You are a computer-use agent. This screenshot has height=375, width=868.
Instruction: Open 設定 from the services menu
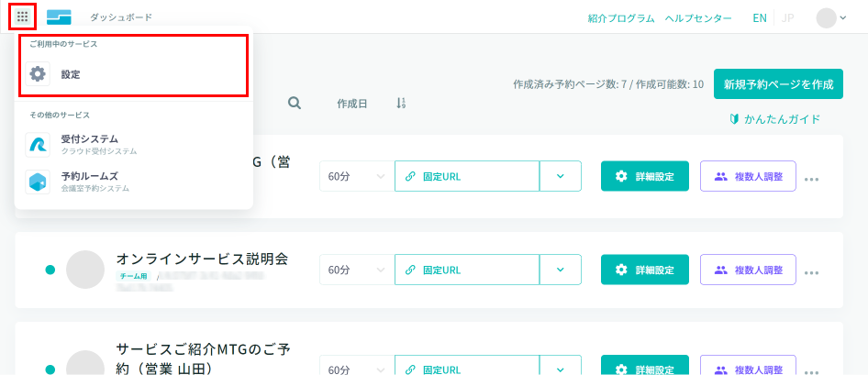point(70,74)
